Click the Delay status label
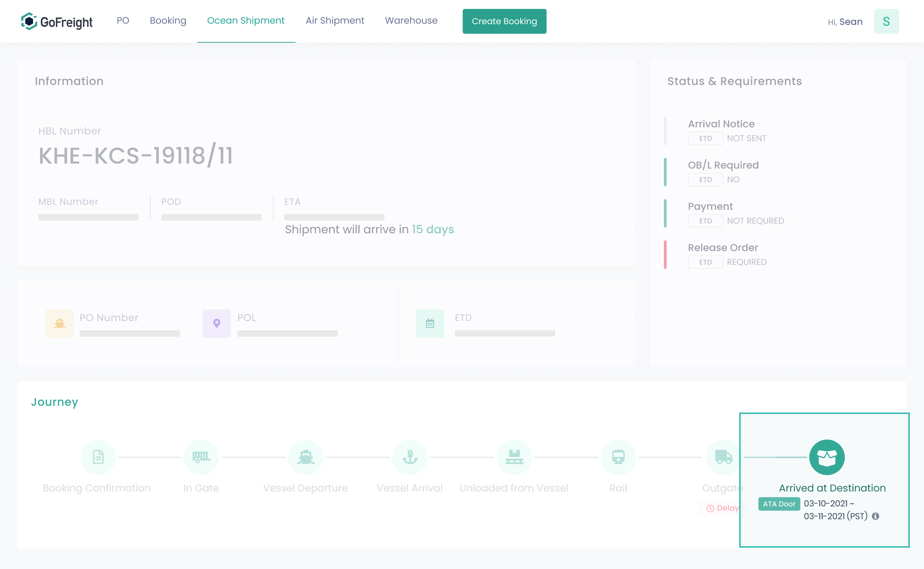This screenshot has width=924, height=569. pyautogui.click(x=722, y=508)
